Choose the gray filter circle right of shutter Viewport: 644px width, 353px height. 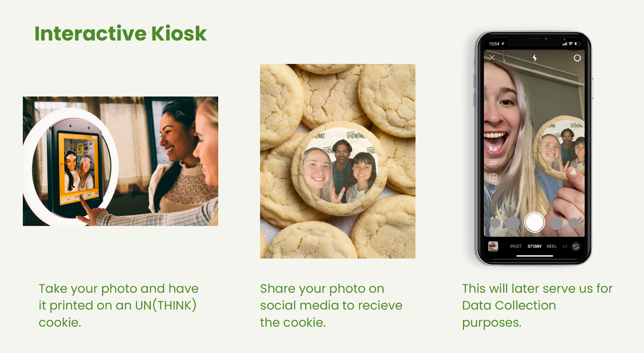[556, 223]
